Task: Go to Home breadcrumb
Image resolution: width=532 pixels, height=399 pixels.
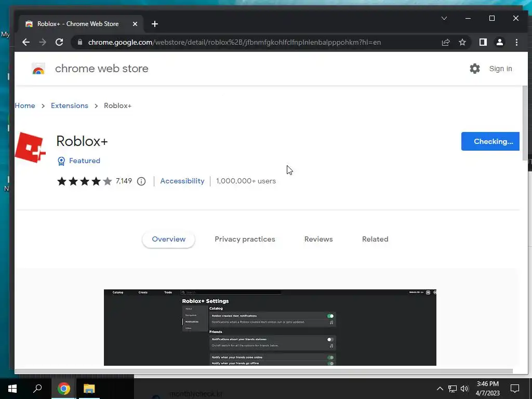Action: [x=25, y=105]
